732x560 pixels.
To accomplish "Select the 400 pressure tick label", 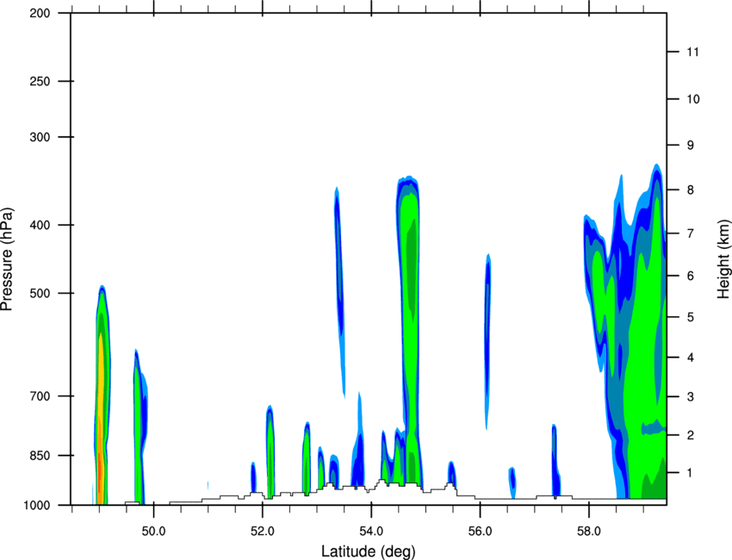I will pyautogui.click(x=40, y=225).
